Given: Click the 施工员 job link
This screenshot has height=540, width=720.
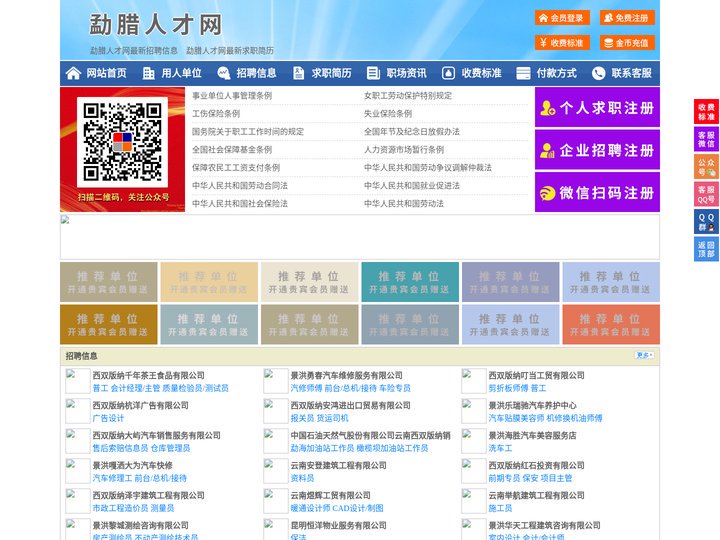Looking at the screenshot, I should (x=500, y=508).
